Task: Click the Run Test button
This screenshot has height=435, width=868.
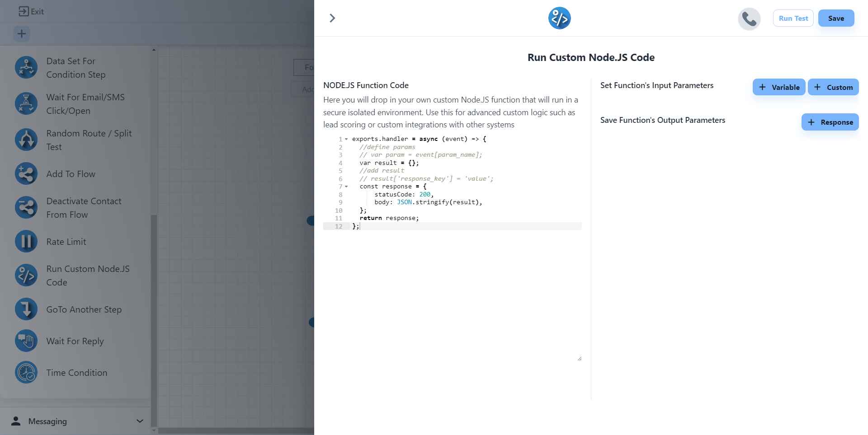Action: pyautogui.click(x=793, y=18)
